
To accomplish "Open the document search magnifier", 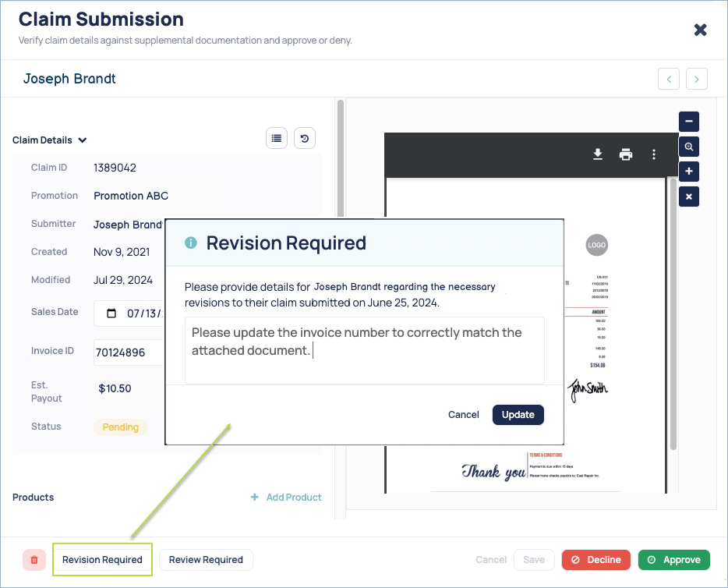I will (688, 147).
